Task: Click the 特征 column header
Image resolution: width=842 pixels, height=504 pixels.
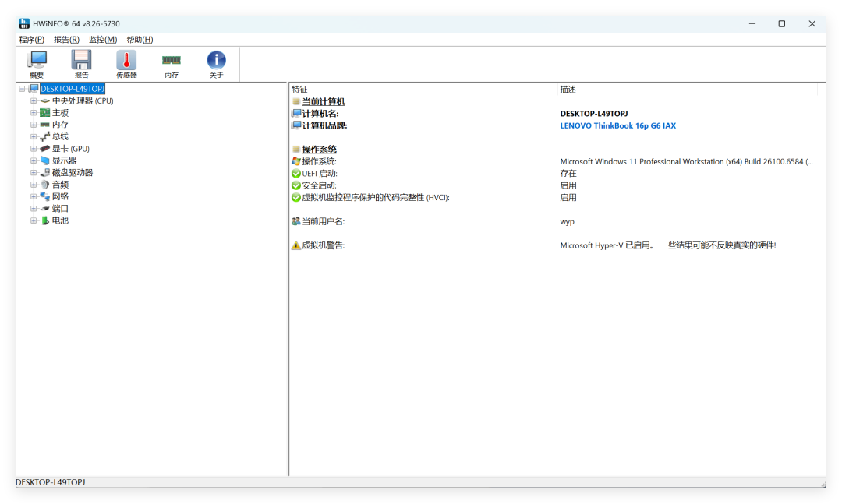Action: [423, 89]
